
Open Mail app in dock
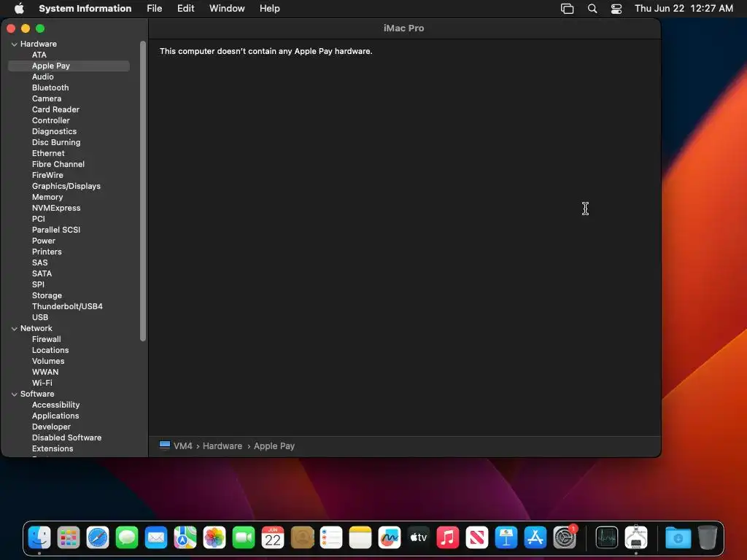click(x=156, y=537)
